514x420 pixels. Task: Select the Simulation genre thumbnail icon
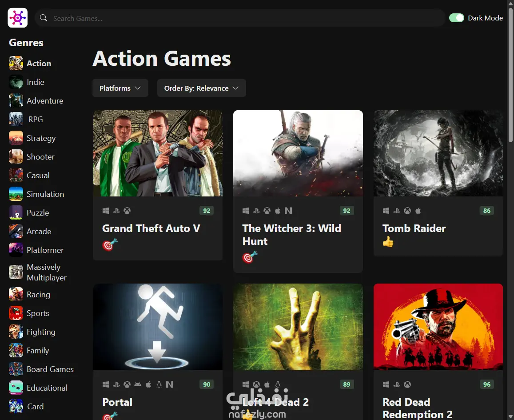click(x=16, y=194)
